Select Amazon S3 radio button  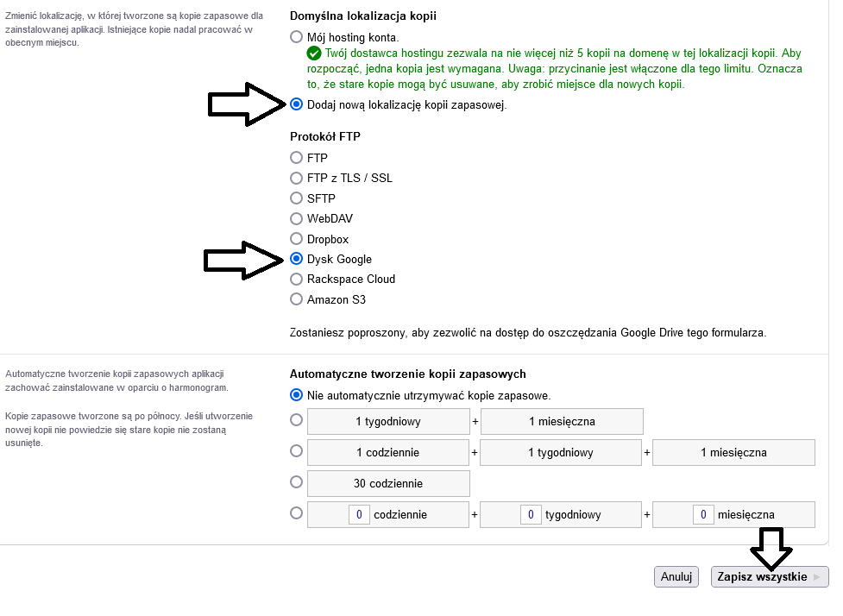coord(297,299)
